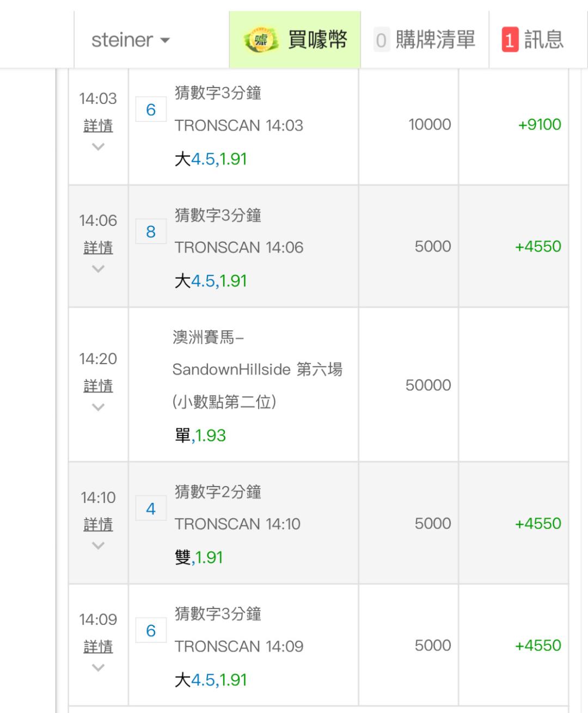The width and height of the screenshot is (588, 713).
Task: Expand the chevron under 14:20 horse racing bet
Action: (x=98, y=407)
